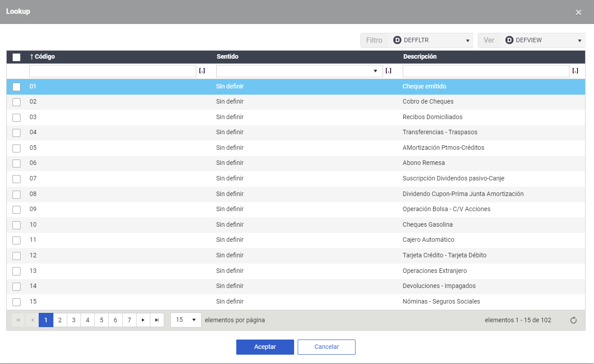Click the filter operator icon beside Código field
The width and height of the screenshot is (594, 364).
pyautogui.click(x=202, y=71)
